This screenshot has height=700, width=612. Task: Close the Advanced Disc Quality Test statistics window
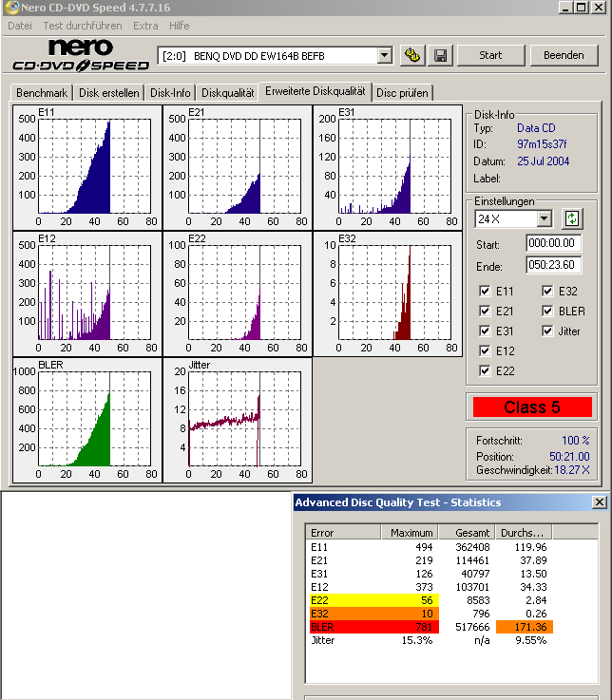599,501
